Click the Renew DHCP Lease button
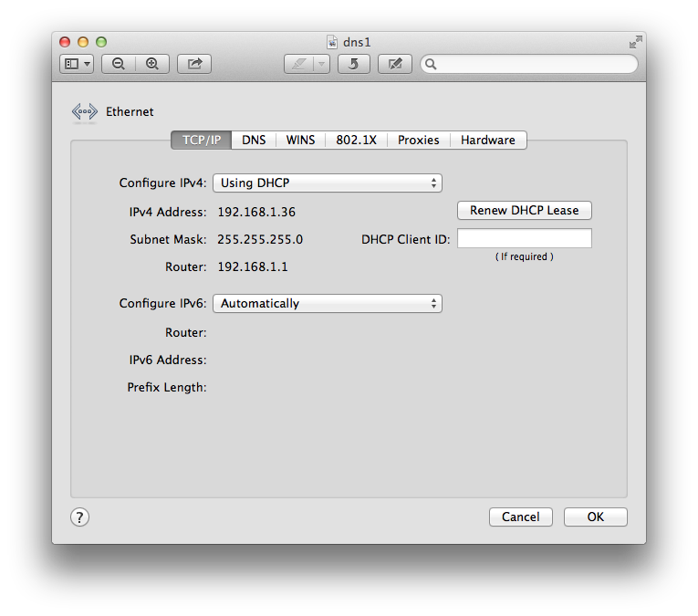 click(x=525, y=210)
